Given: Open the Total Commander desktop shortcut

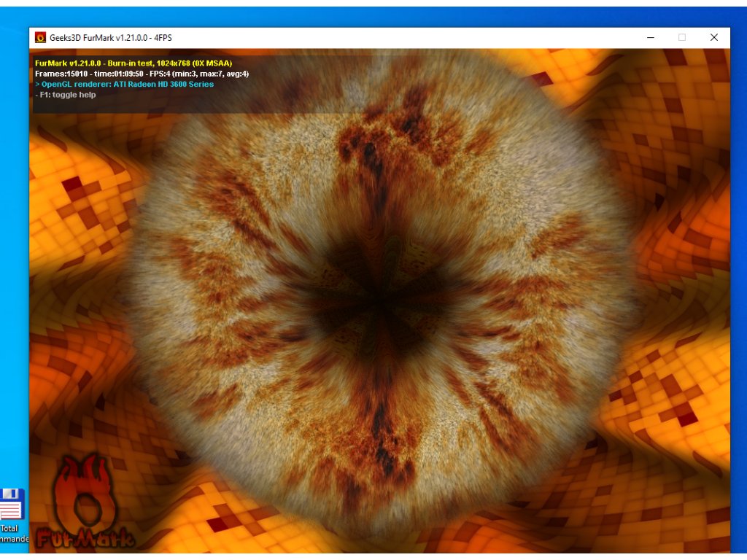Looking at the screenshot, I should click(13, 516).
